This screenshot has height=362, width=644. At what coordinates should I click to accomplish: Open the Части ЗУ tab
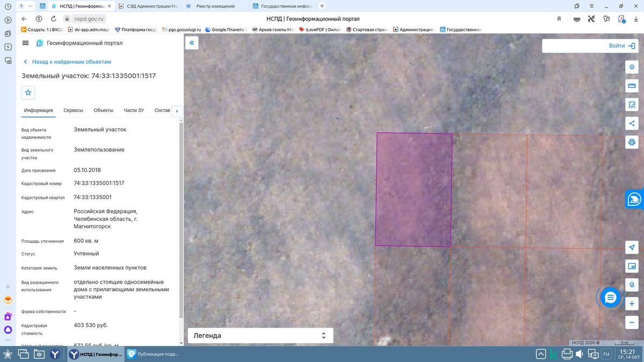[x=134, y=110]
